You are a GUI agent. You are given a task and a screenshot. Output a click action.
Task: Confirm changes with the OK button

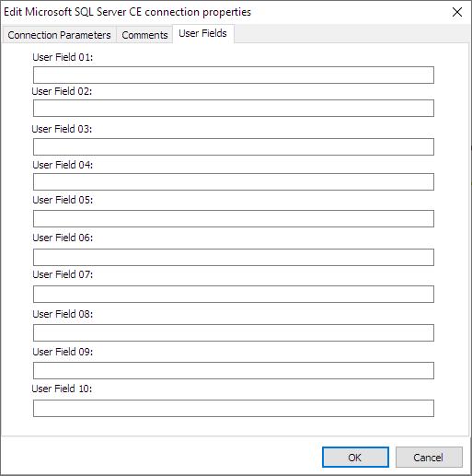tap(355, 458)
